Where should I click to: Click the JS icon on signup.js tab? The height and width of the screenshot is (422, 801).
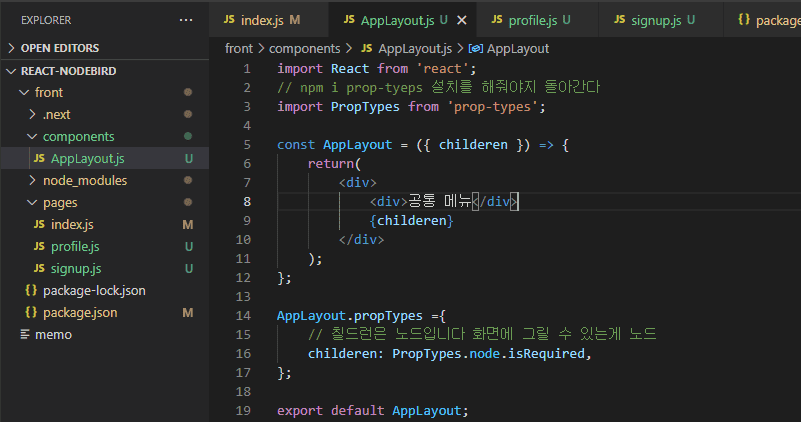[x=620, y=19]
